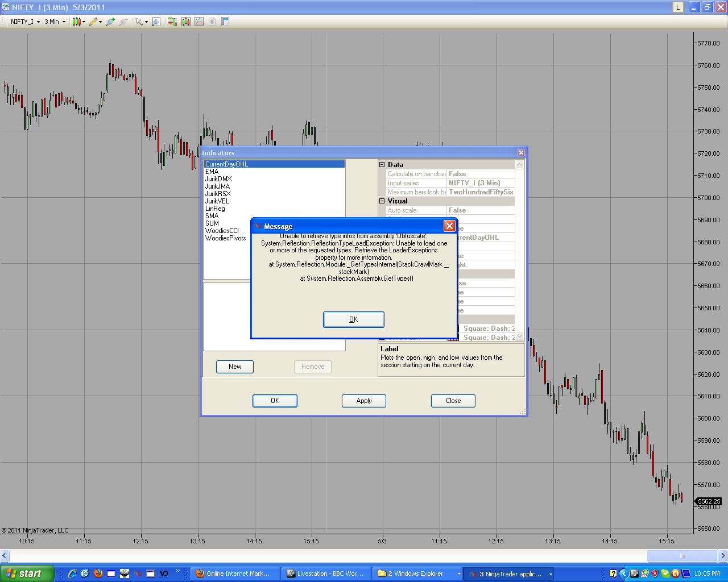The image size is (728, 582).
Task: Open the chart style candlestick dropdown
Action: click(x=78, y=22)
